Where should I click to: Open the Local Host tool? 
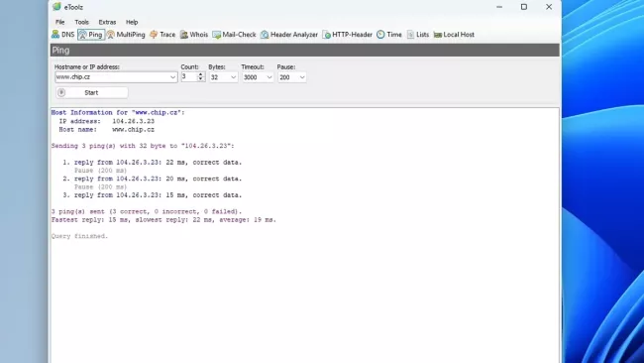point(454,35)
